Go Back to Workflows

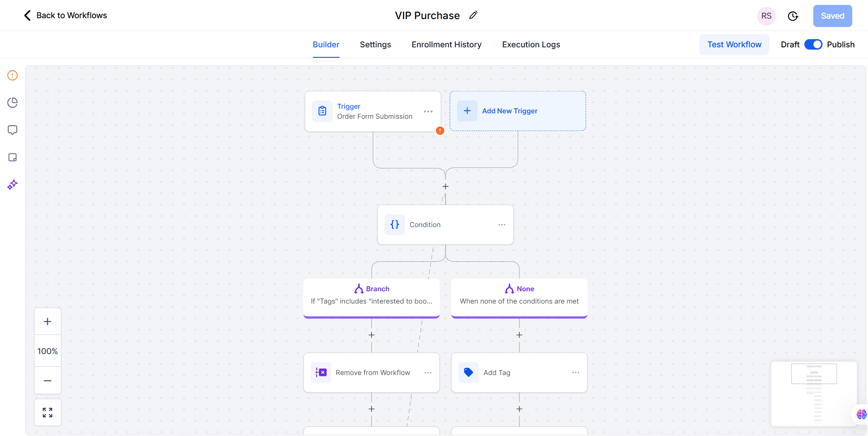tap(65, 15)
